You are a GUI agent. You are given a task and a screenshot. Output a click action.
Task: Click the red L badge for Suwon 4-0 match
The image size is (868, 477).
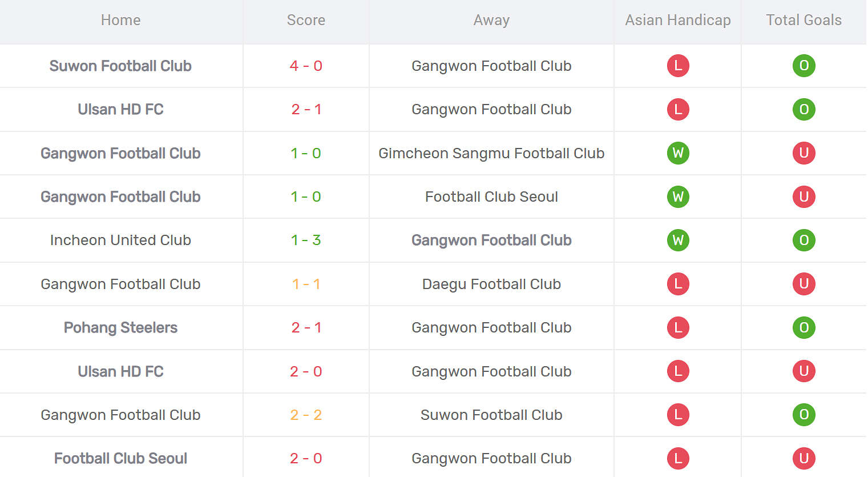tap(678, 66)
